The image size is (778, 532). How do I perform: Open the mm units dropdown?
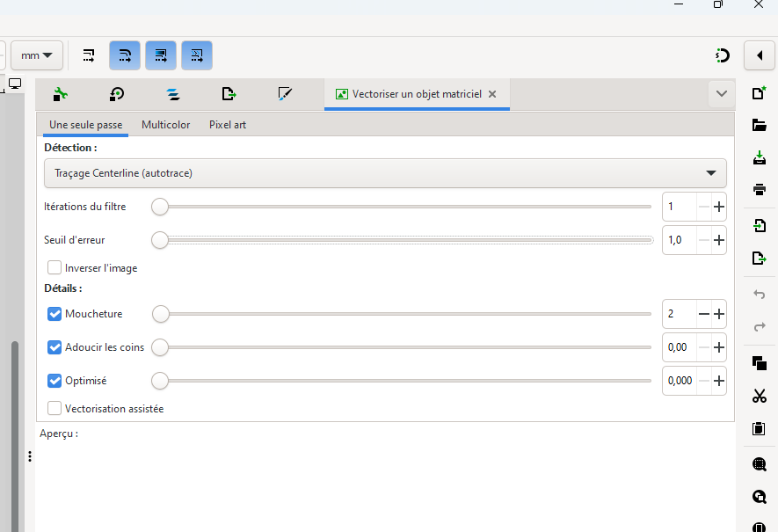[x=36, y=55]
